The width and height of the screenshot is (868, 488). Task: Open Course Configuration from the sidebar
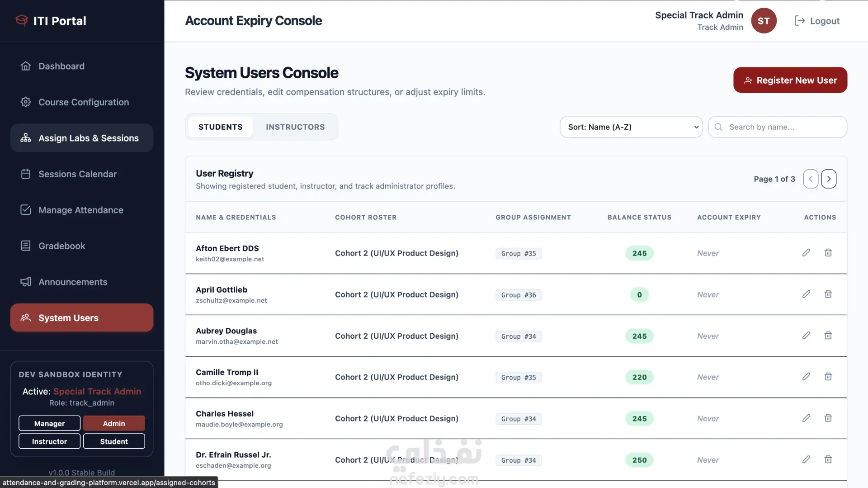(82, 102)
